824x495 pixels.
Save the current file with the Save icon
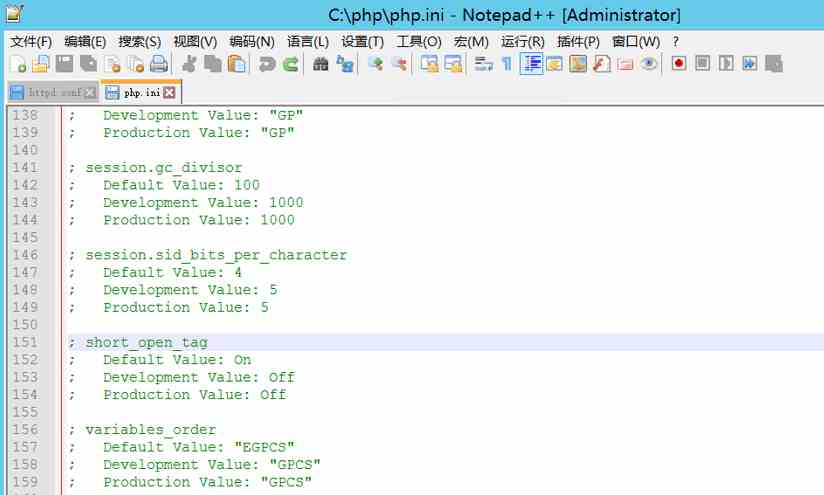click(x=65, y=64)
